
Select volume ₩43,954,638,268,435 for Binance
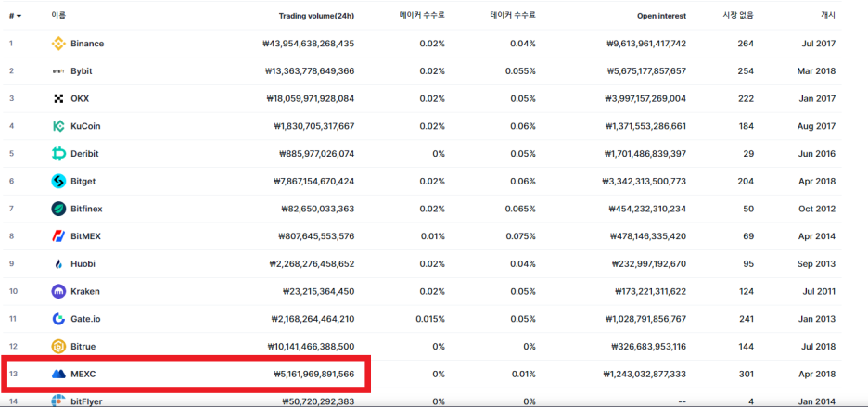coord(310,44)
